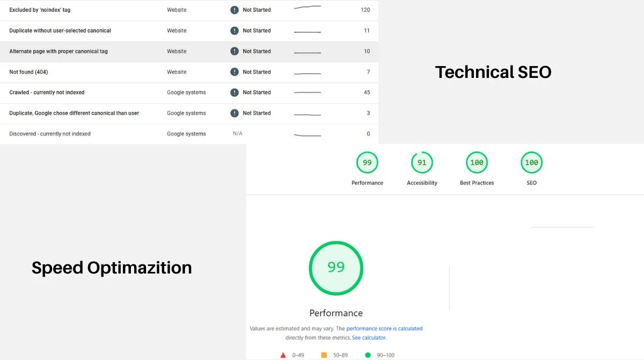Open 'performance score is calculated' link
This screenshot has width=644, height=360.
384,328
